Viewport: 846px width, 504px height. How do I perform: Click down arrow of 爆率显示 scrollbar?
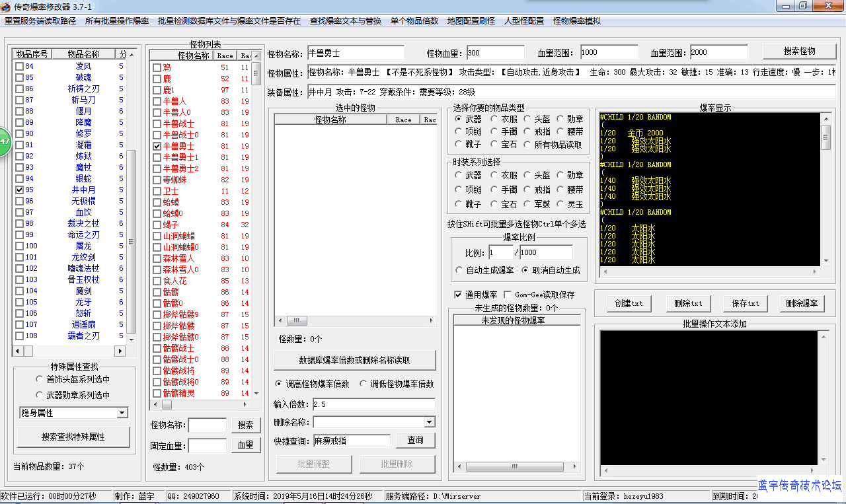click(826, 261)
